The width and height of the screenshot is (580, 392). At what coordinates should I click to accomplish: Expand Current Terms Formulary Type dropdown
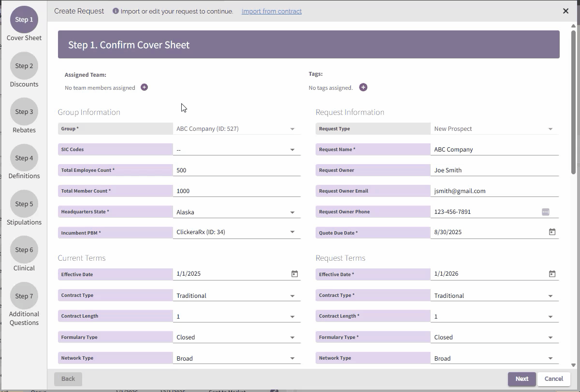point(292,337)
